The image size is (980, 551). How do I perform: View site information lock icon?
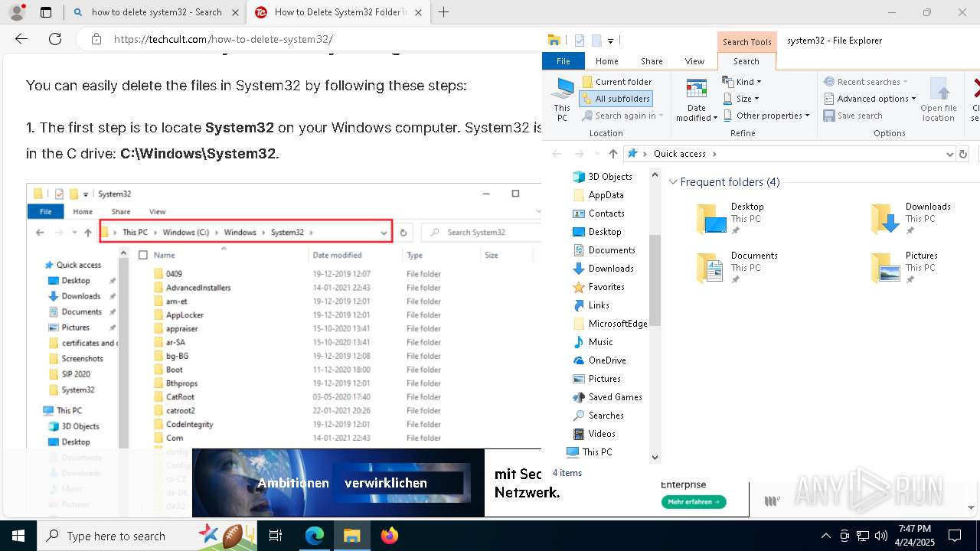click(x=96, y=39)
